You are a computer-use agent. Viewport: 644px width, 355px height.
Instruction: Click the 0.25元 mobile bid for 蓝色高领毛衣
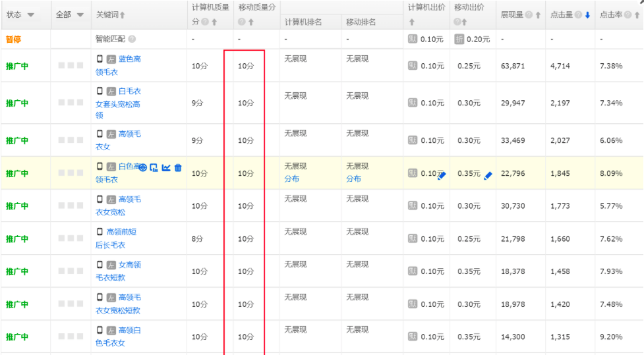click(469, 66)
